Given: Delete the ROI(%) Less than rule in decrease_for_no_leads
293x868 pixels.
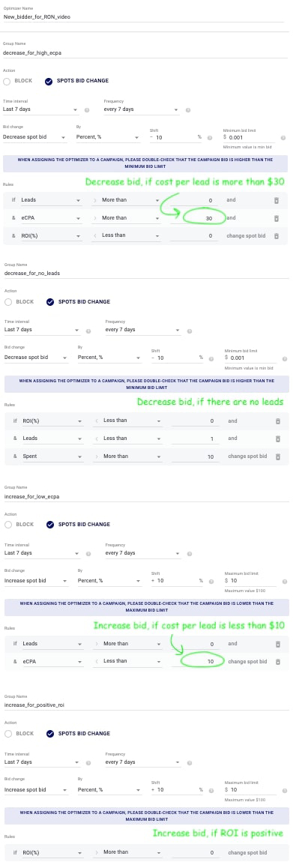Looking at the screenshot, I should 278,421.
